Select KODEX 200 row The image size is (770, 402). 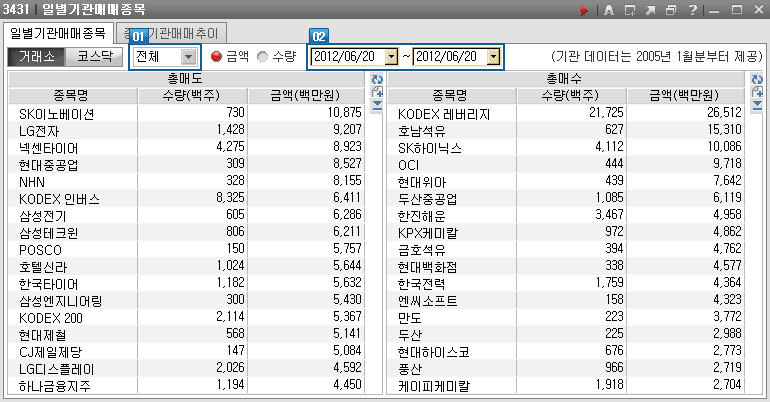187,318
